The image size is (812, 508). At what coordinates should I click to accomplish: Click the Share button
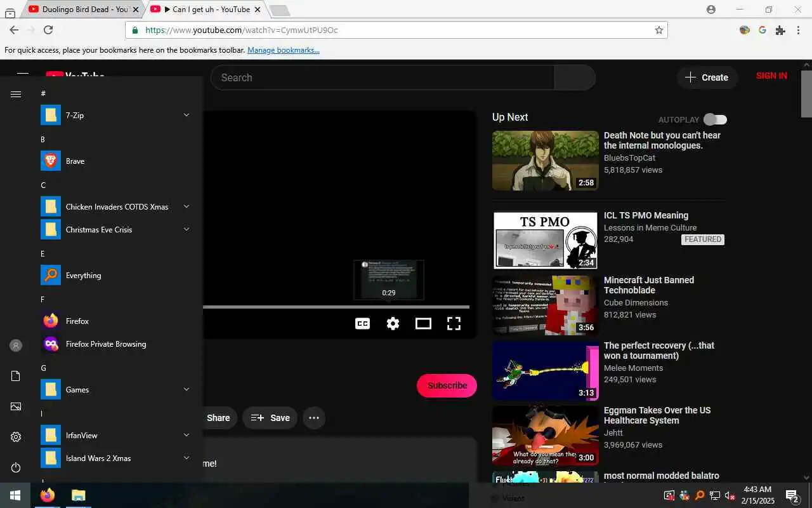click(x=218, y=418)
